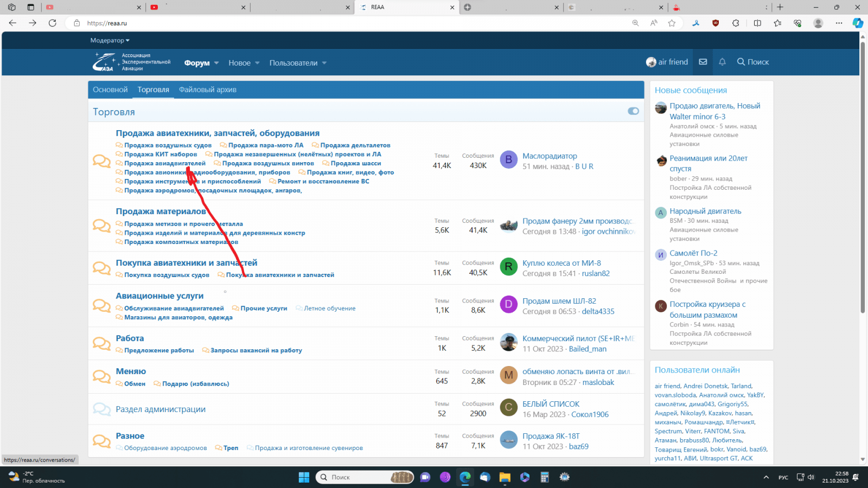Open File Explorer from taskbar

505,477
